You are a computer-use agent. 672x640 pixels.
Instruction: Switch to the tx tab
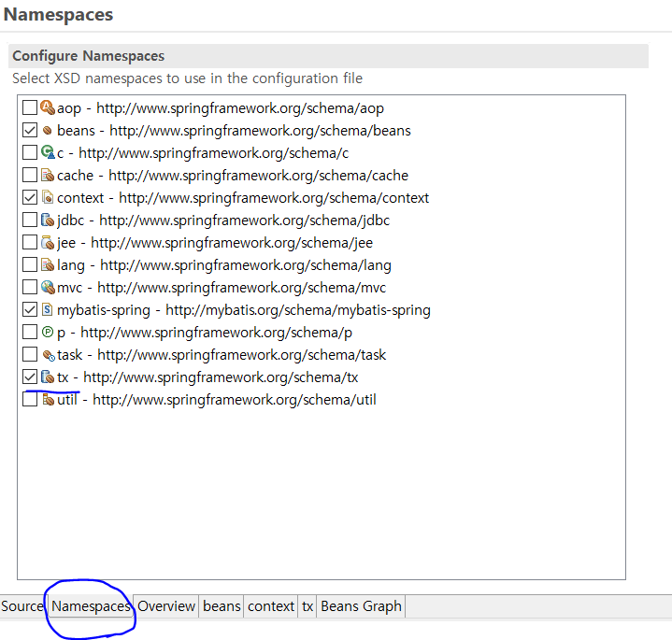coord(307,606)
